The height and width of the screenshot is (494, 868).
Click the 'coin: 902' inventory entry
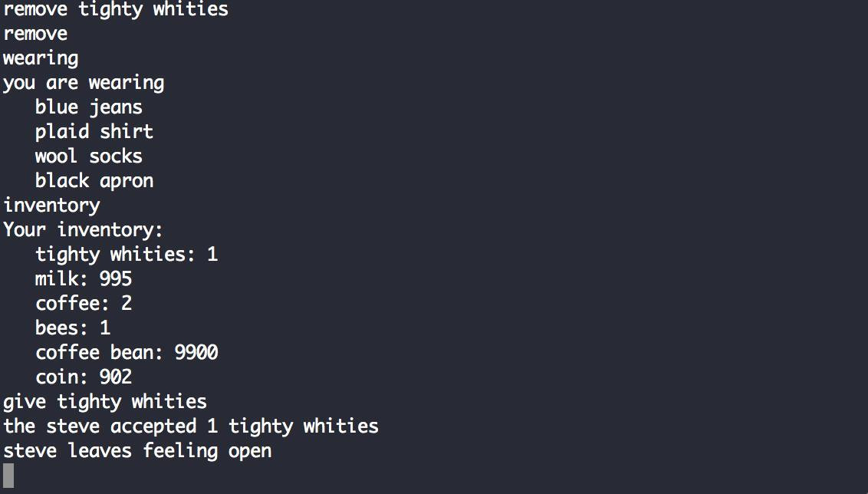[84, 377]
